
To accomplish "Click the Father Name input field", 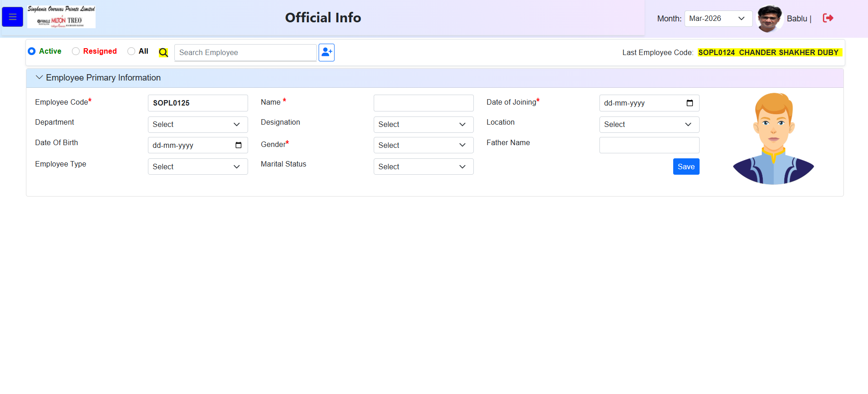I will [649, 145].
